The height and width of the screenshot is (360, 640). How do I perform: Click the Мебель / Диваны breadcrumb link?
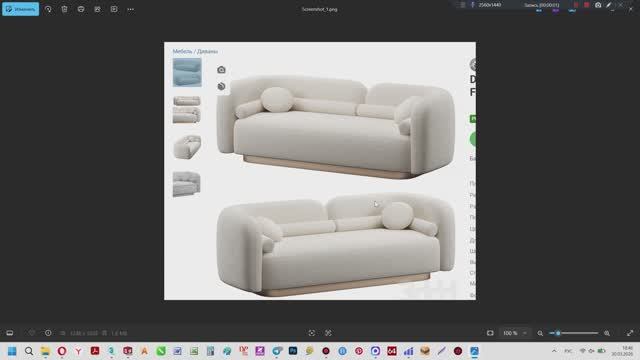(x=195, y=51)
